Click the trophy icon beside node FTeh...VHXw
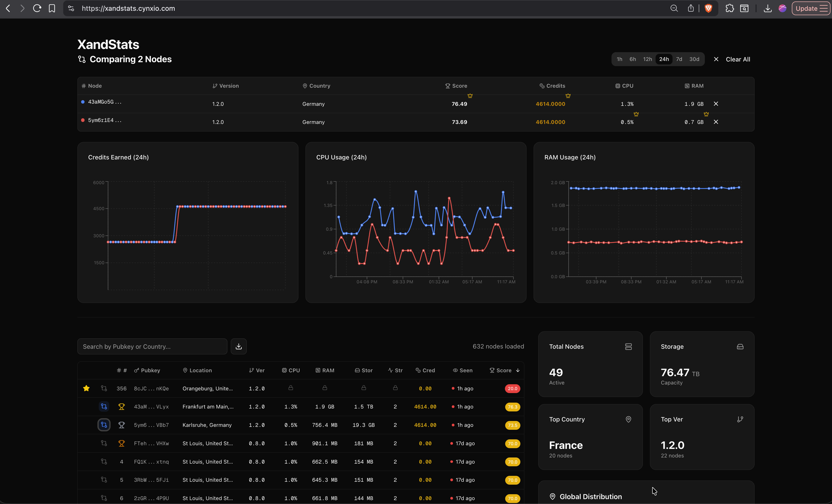 (x=122, y=443)
